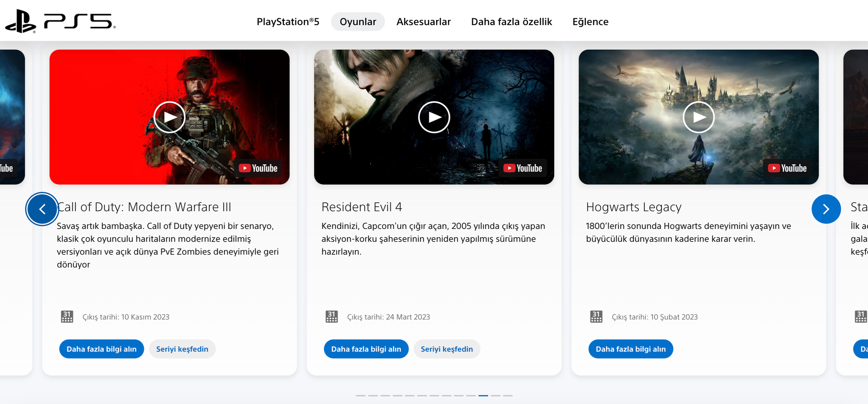Click Daha fazla bilgi alın for Call of Duty
868x404 pixels.
point(102,349)
